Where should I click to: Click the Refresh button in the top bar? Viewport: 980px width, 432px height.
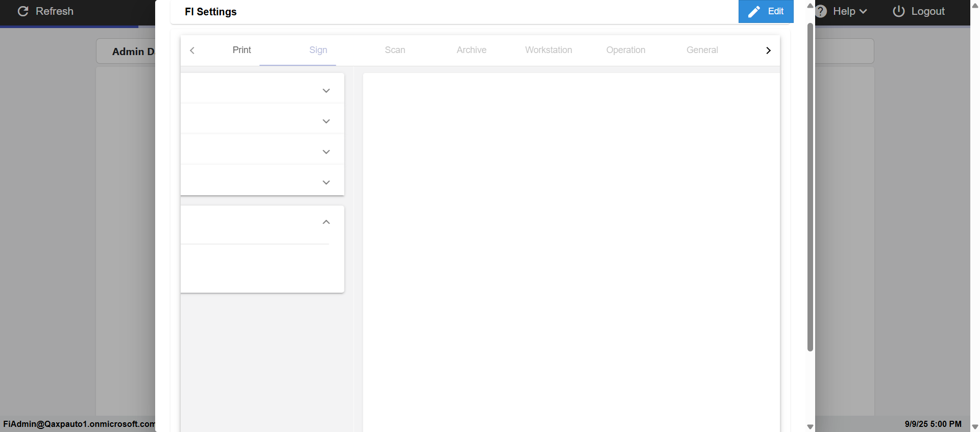(x=45, y=11)
